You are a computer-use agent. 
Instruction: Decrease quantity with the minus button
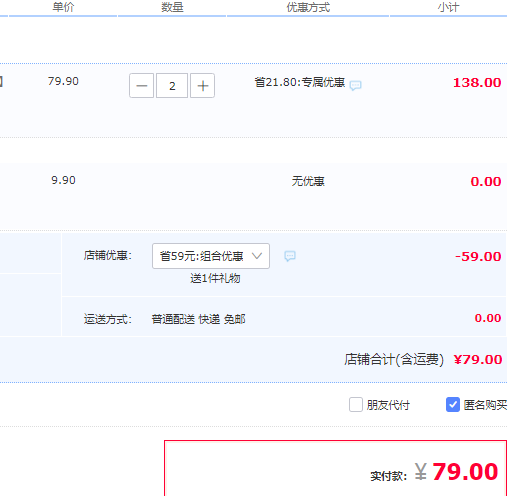(x=141, y=86)
